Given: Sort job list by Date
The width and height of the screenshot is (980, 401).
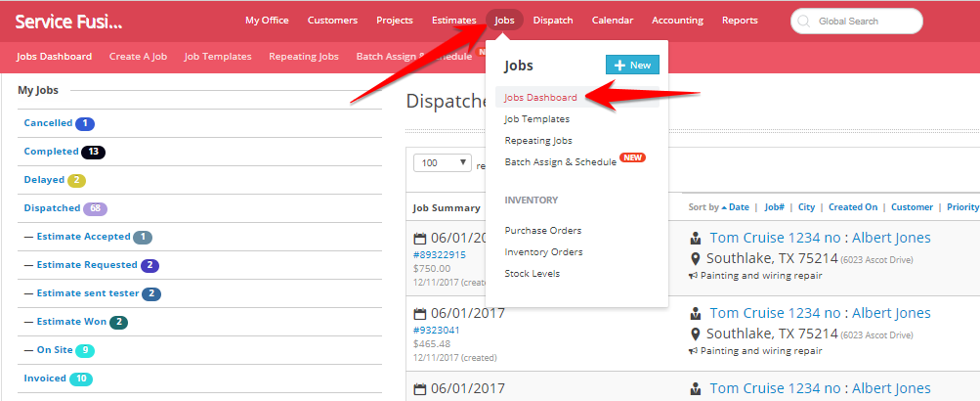Looking at the screenshot, I should [738, 207].
